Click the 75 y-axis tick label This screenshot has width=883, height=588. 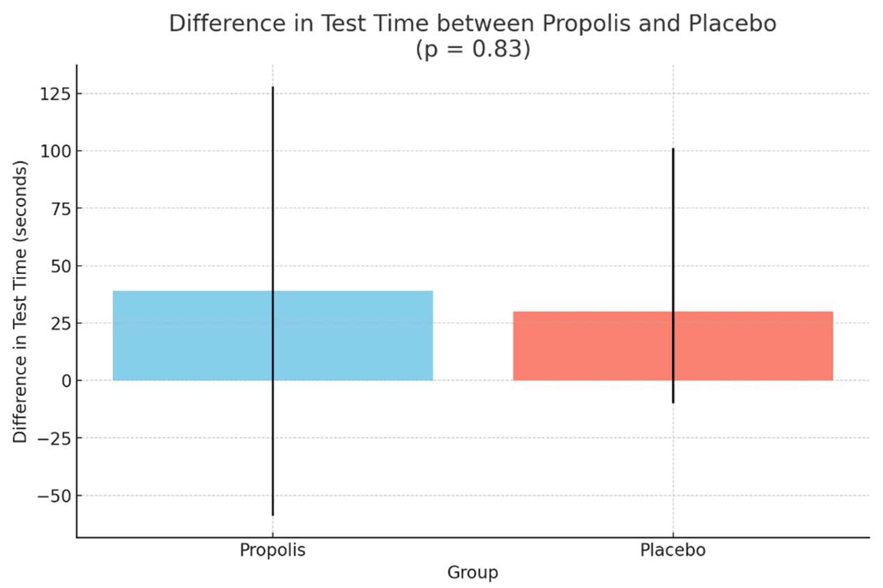(61, 209)
